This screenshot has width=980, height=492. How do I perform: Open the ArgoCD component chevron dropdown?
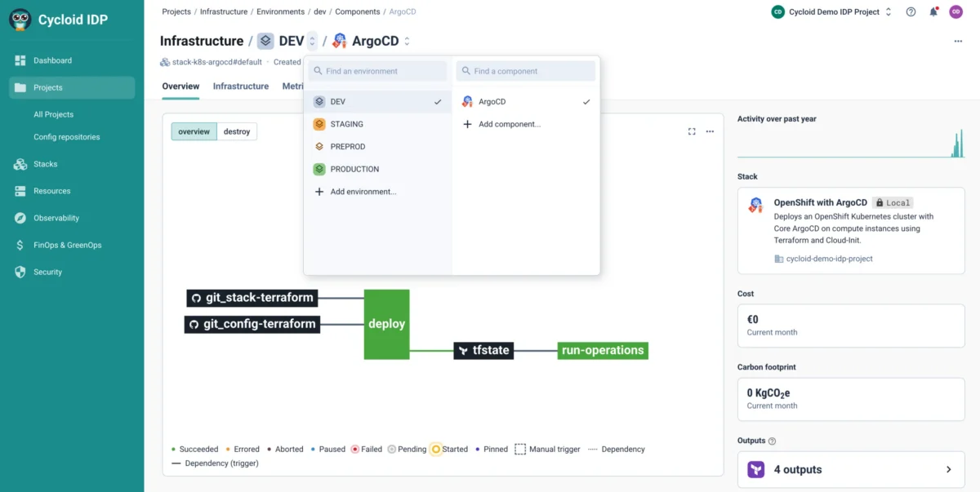[405, 40]
